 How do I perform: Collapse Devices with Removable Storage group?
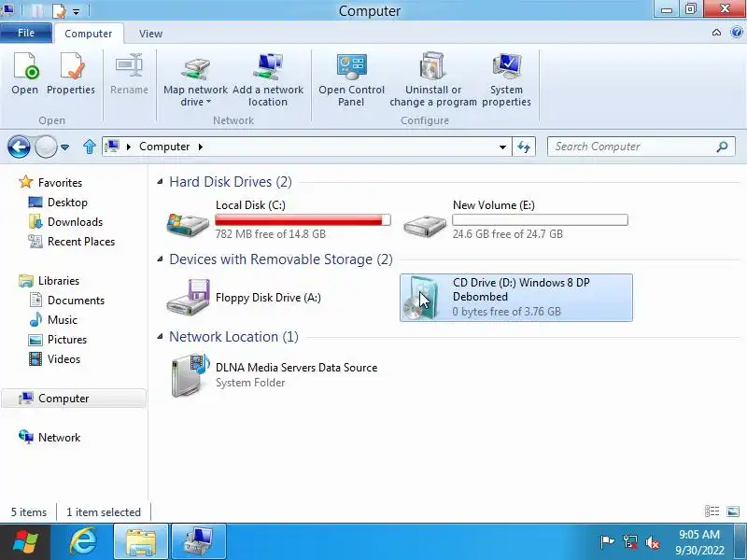click(x=160, y=259)
